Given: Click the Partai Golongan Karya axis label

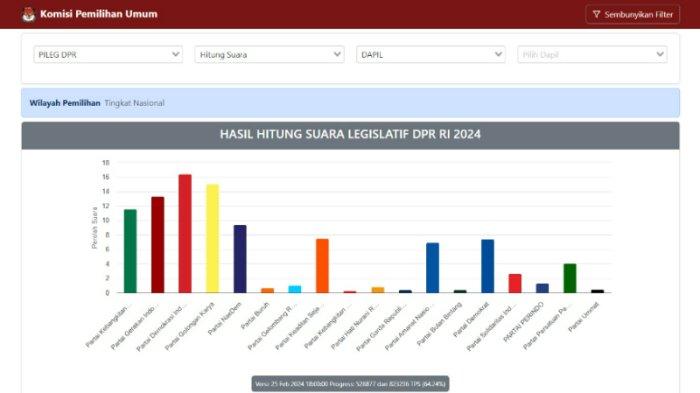Looking at the screenshot, I should (190, 326).
